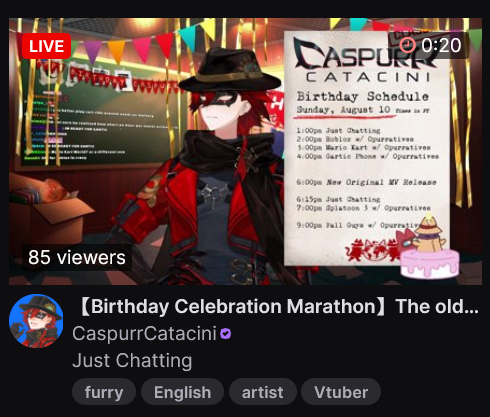Viewport: 490px width, 417px height.
Task: Click the red LIVE badge
Action: 46,46
